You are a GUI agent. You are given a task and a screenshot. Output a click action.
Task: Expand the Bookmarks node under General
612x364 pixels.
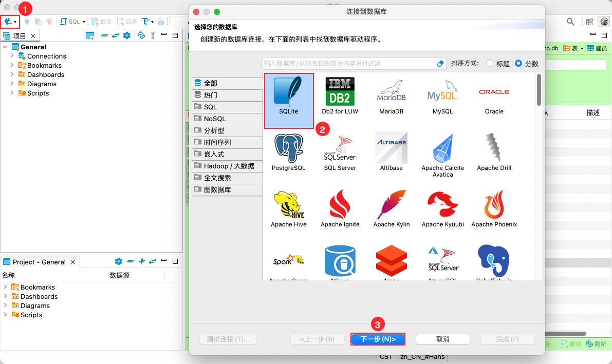[x=12, y=65]
